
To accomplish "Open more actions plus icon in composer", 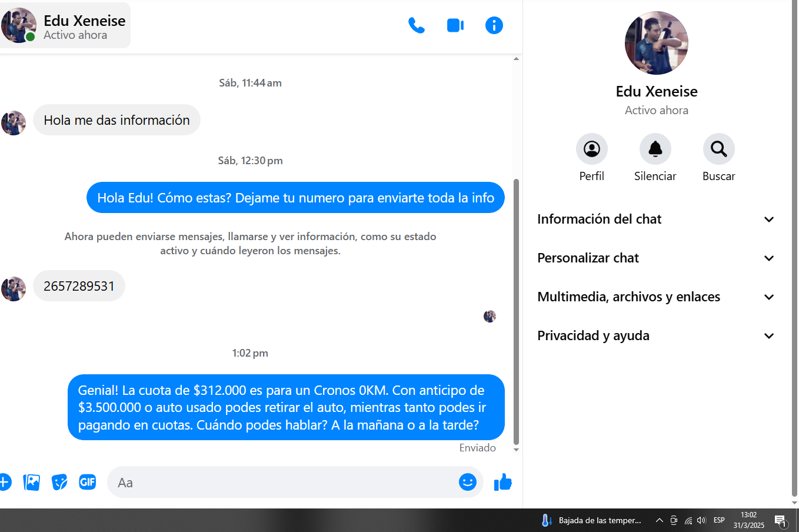I will [x=5, y=482].
